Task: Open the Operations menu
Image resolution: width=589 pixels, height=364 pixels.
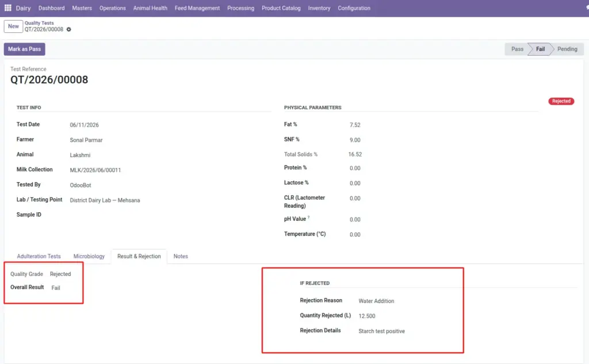Action: (x=112, y=8)
